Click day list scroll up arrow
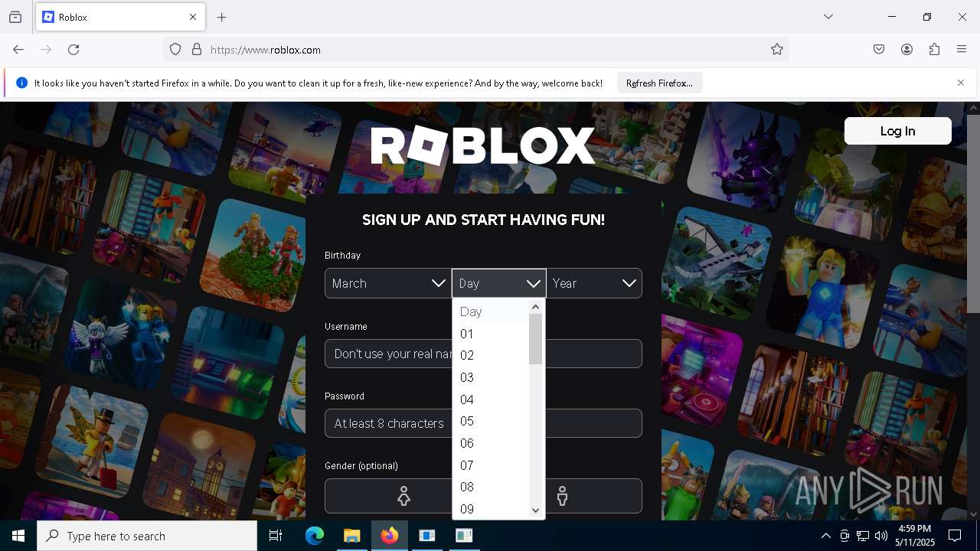Viewport: 980px width, 551px height. 535,307
